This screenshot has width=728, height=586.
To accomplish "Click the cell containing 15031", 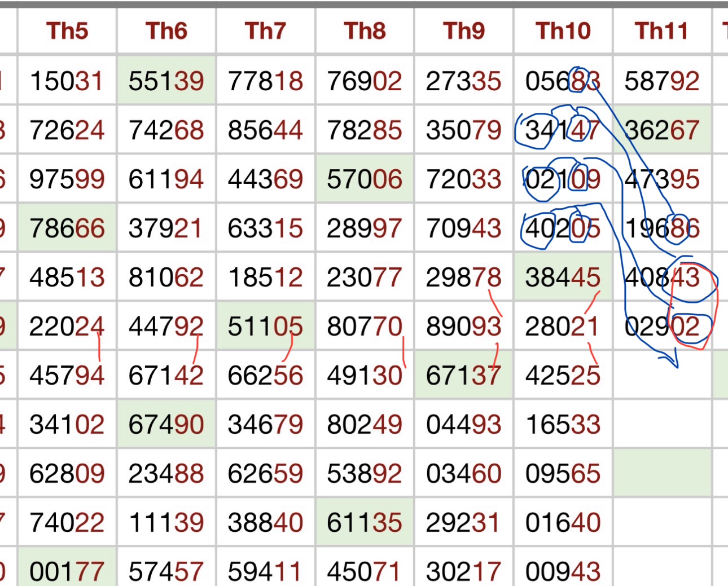I will pyautogui.click(x=67, y=81).
